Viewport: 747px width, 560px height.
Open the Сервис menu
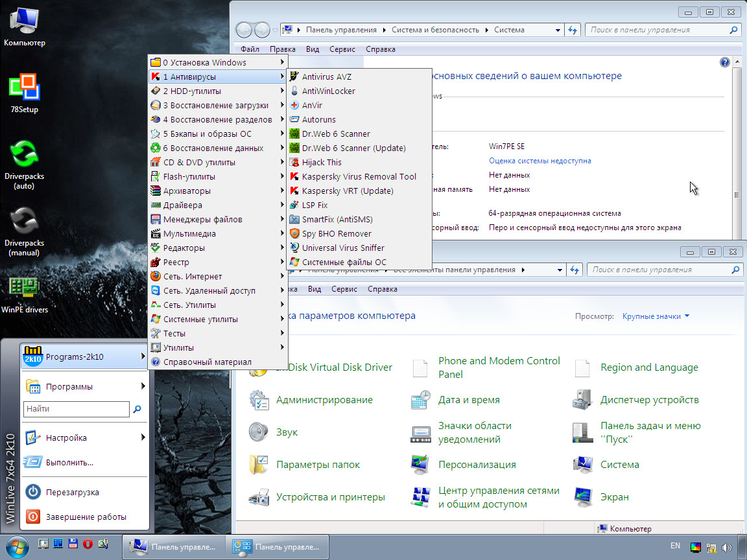coord(342,49)
